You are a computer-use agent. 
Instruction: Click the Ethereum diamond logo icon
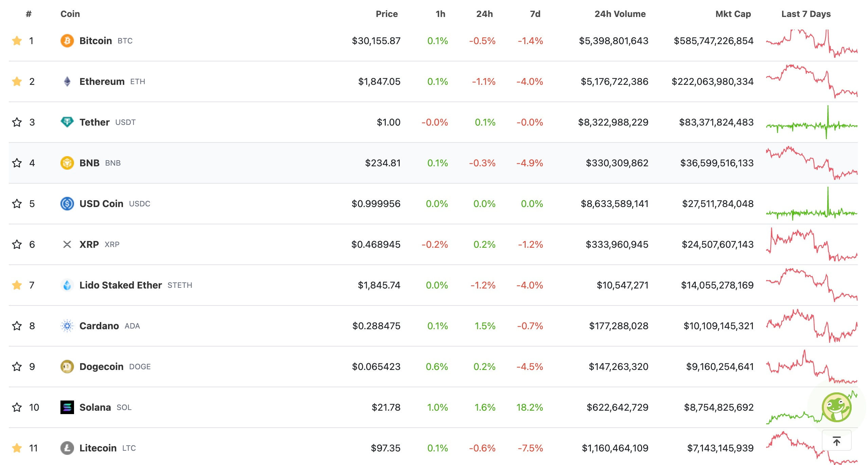click(x=67, y=81)
